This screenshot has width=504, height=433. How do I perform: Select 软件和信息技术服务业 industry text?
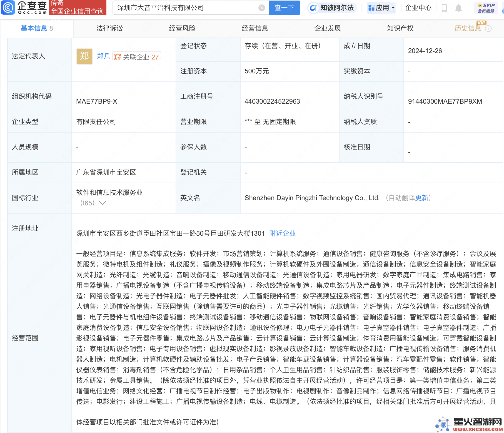[109, 193]
